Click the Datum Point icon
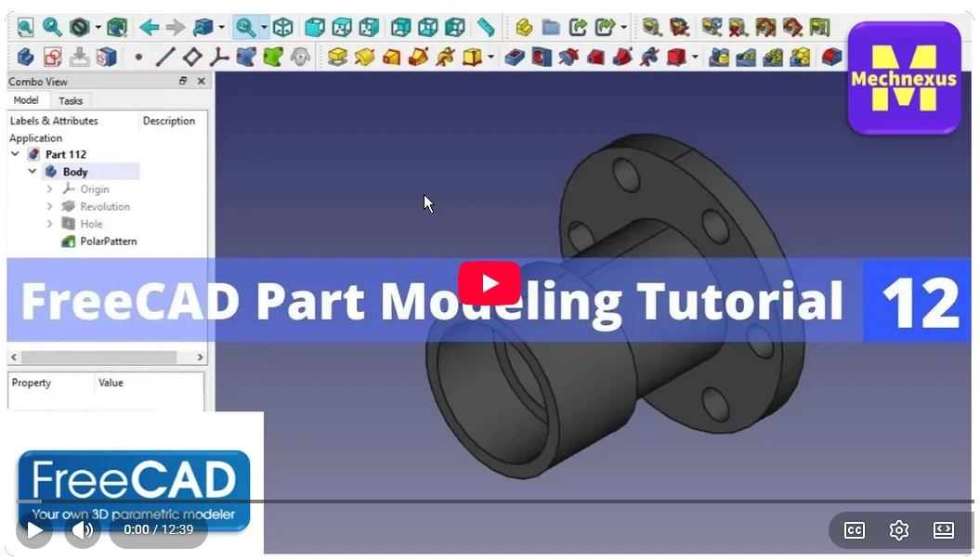The width and height of the screenshot is (980, 560). tap(138, 58)
